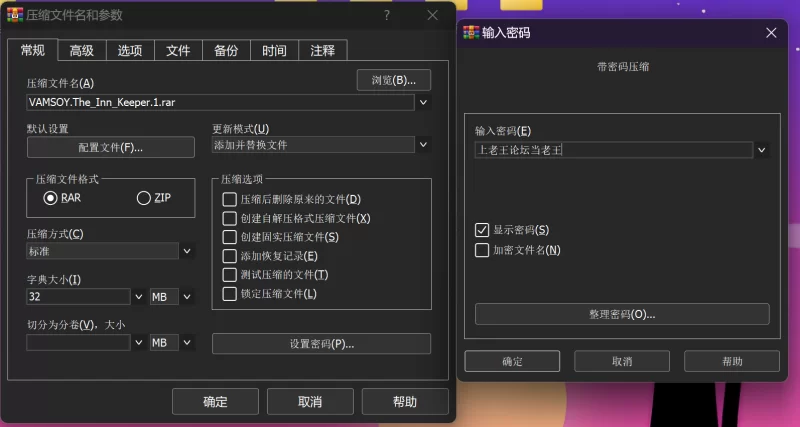Click 帮助 in the password dialog
This screenshot has width=800, height=427.
pos(732,361)
